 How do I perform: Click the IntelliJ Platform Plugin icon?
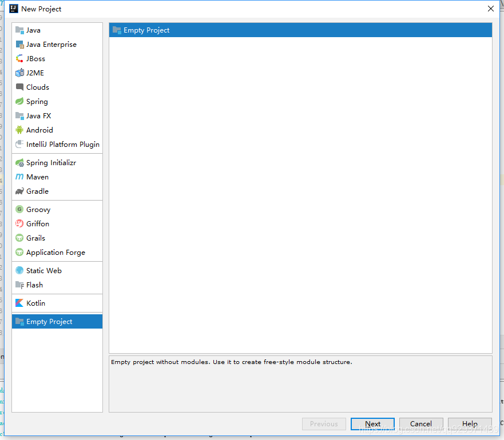(x=19, y=144)
